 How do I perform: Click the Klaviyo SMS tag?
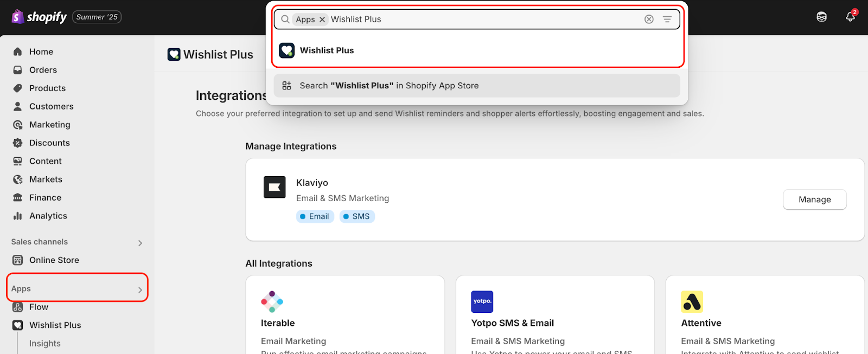coord(357,216)
